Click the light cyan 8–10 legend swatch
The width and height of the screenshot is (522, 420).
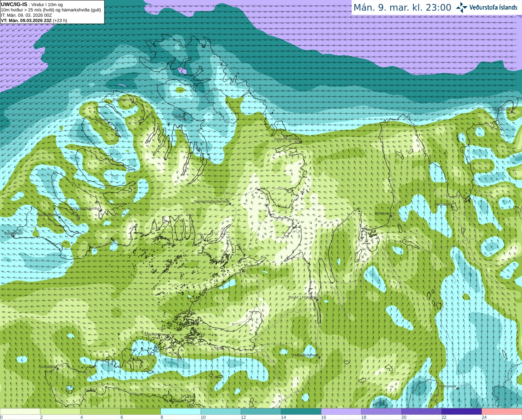pyautogui.click(x=181, y=411)
